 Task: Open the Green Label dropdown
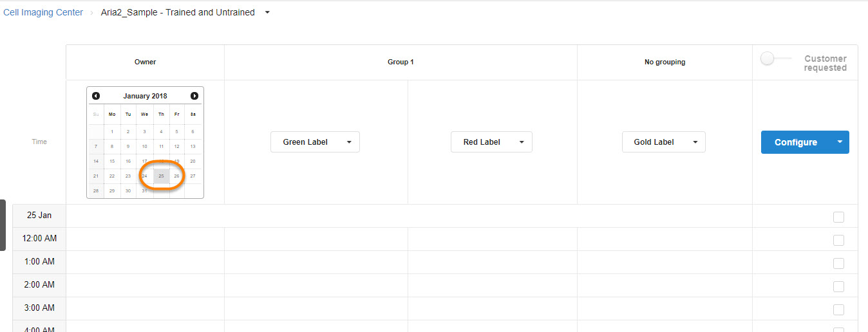315,142
